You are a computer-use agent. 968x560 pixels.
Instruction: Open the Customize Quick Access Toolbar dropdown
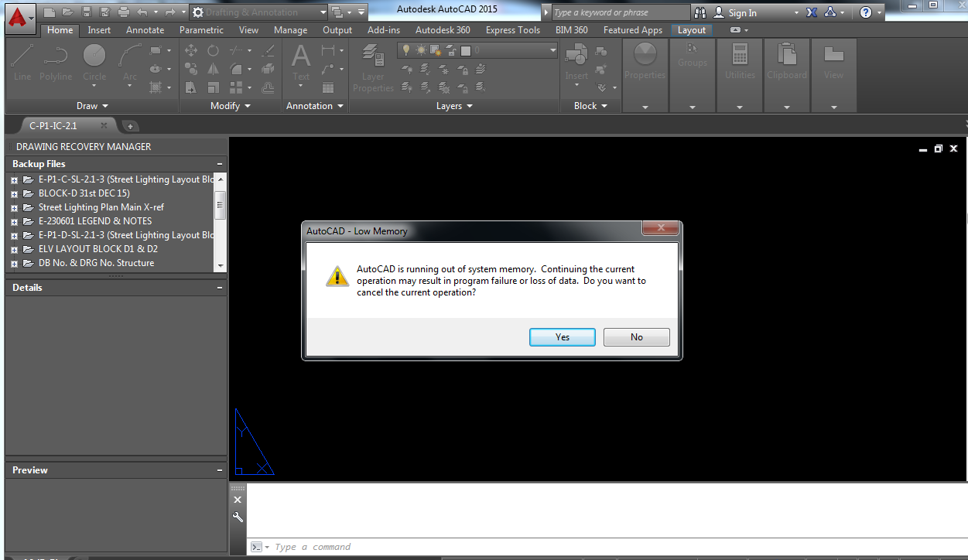[x=361, y=12]
